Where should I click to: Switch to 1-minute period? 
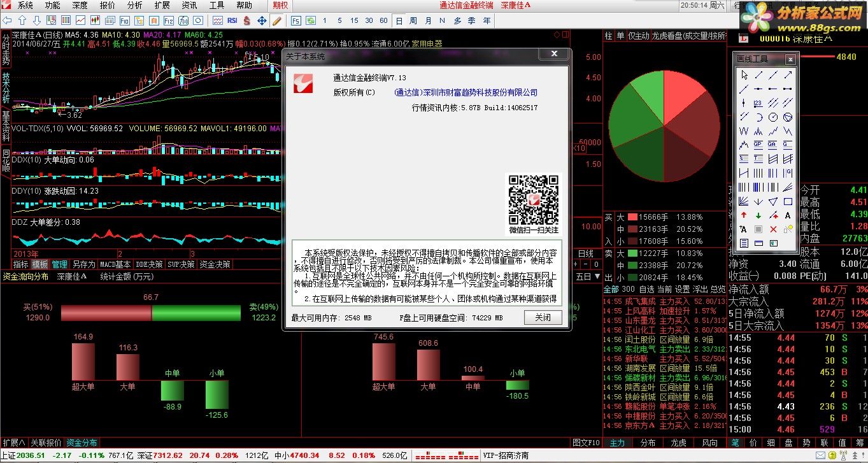[324, 20]
